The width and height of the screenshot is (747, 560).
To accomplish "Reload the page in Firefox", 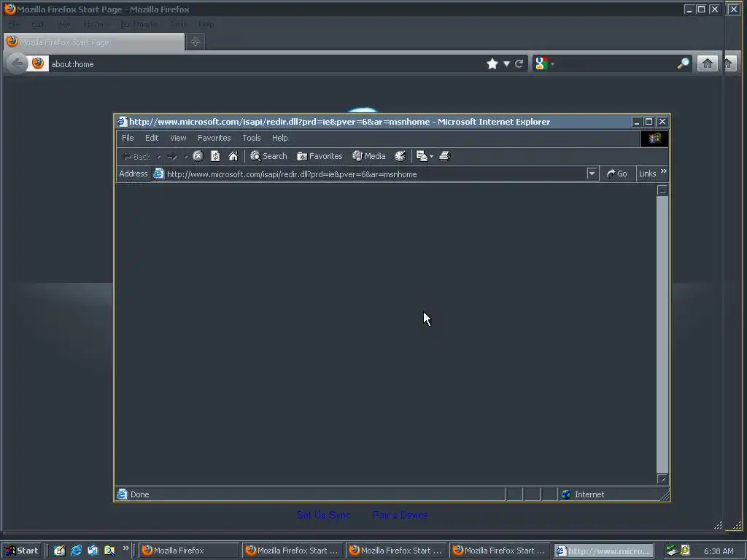I will [519, 64].
